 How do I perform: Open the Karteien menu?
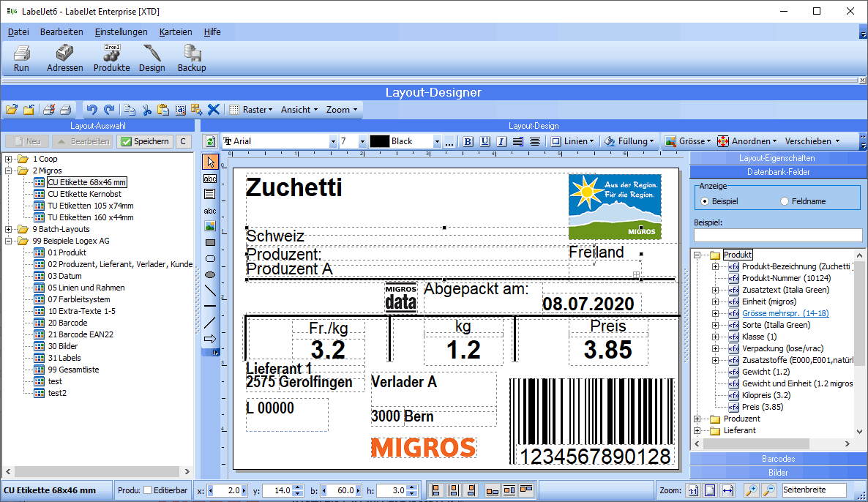pyautogui.click(x=176, y=32)
